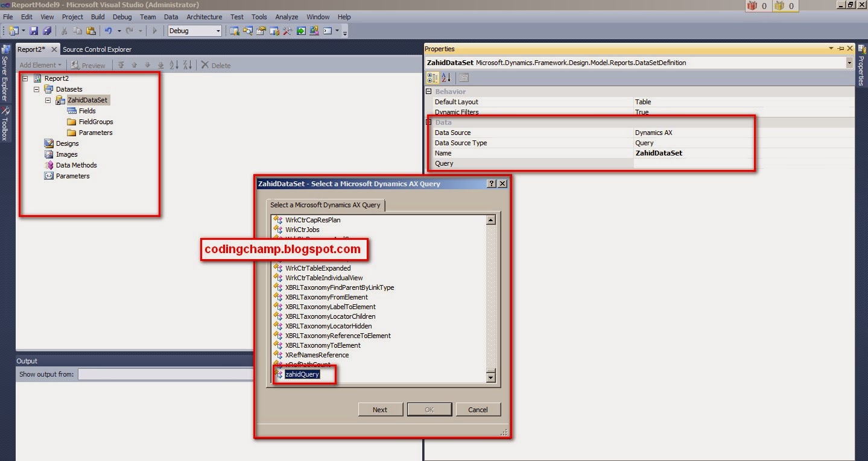The width and height of the screenshot is (868, 461).
Task: Collapse the ZahidDataSet tree node
Action: pyautogui.click(x=48, y=100)
